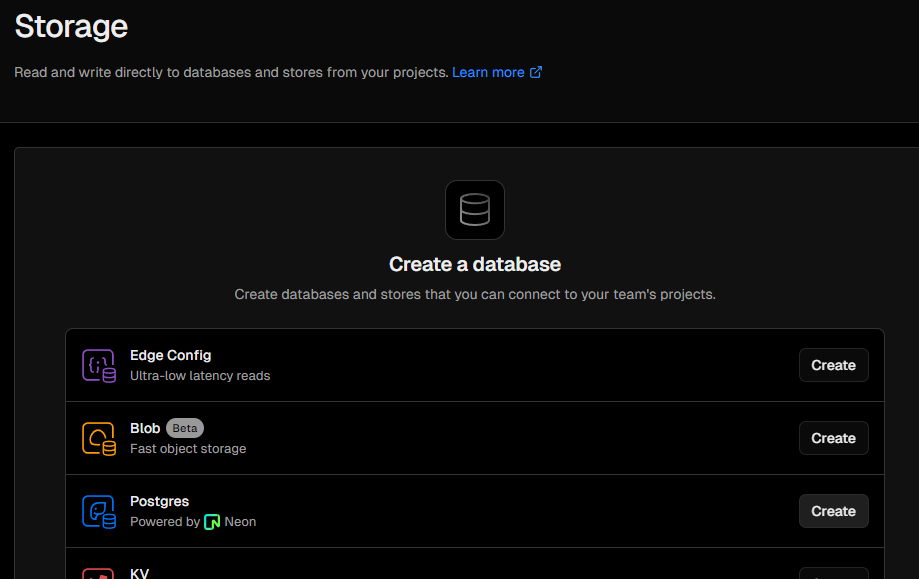Viewport: 919px width, 579px height.
Task: Create an Edge Config store
Action: pyautogui.click(x=833, y=365)
